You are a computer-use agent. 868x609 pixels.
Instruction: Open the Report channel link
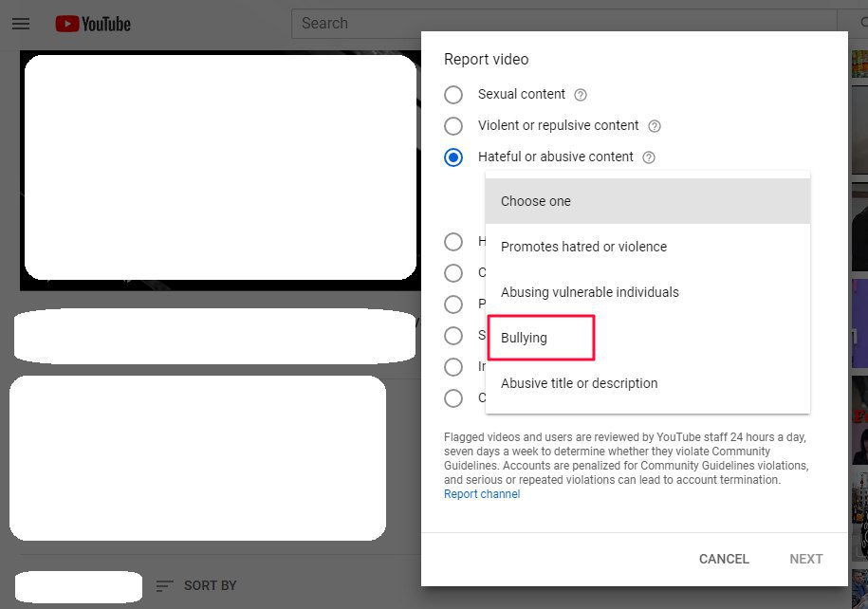(482, 494)
